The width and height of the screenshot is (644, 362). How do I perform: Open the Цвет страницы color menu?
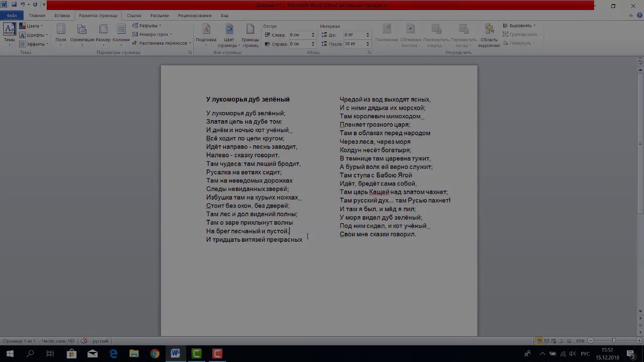[229, 35]
